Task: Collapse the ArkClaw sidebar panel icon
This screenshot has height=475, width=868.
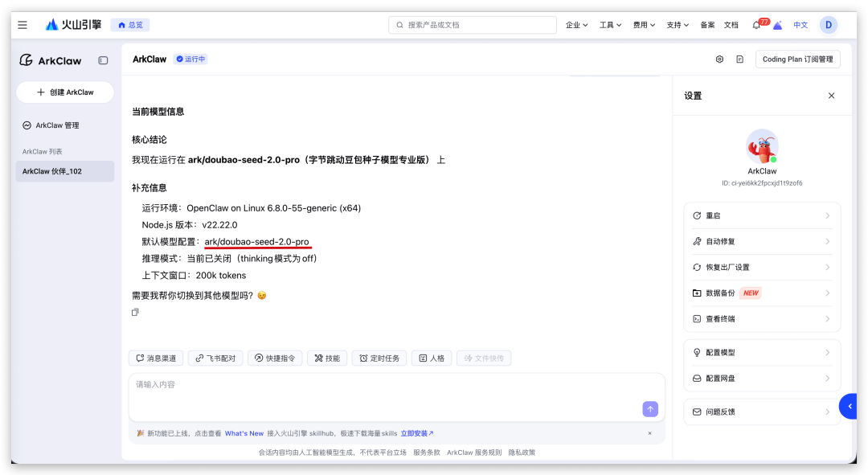Action: [103, 60]
